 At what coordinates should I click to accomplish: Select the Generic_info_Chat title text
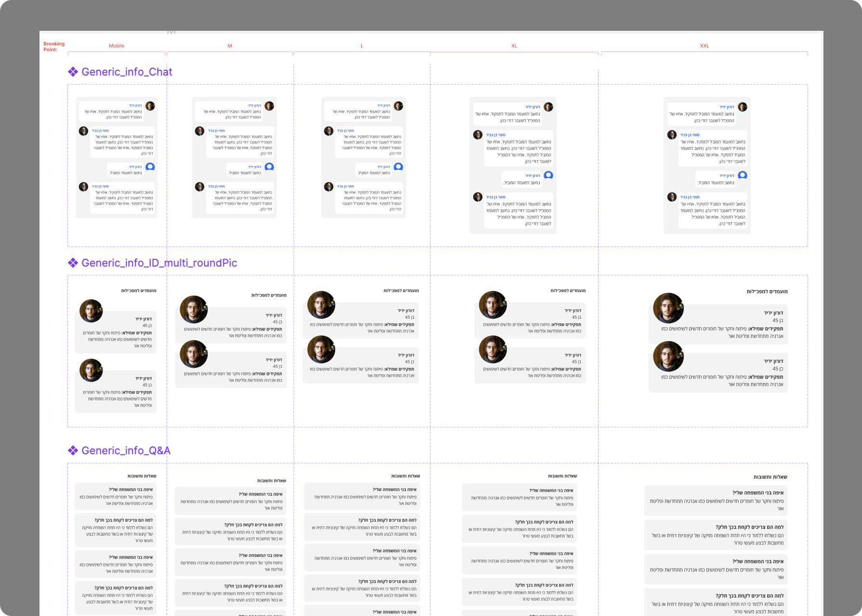pyautogui.click(x=127, y=72)
